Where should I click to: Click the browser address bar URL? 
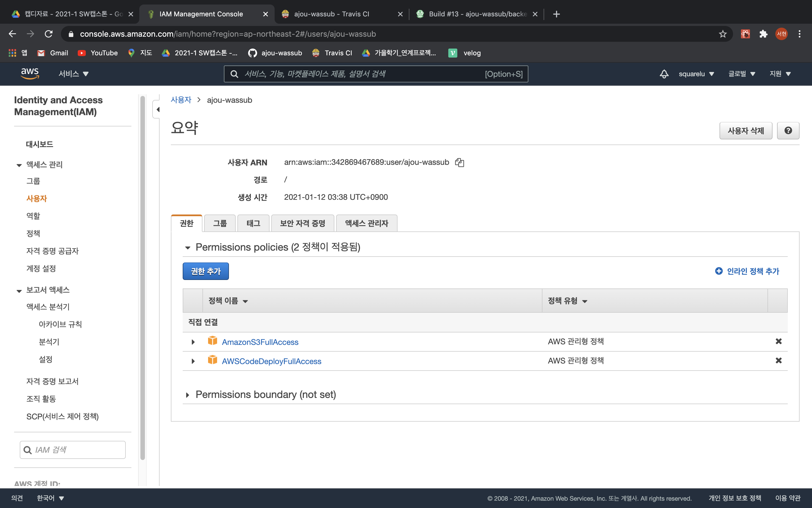tap(228, 34)
